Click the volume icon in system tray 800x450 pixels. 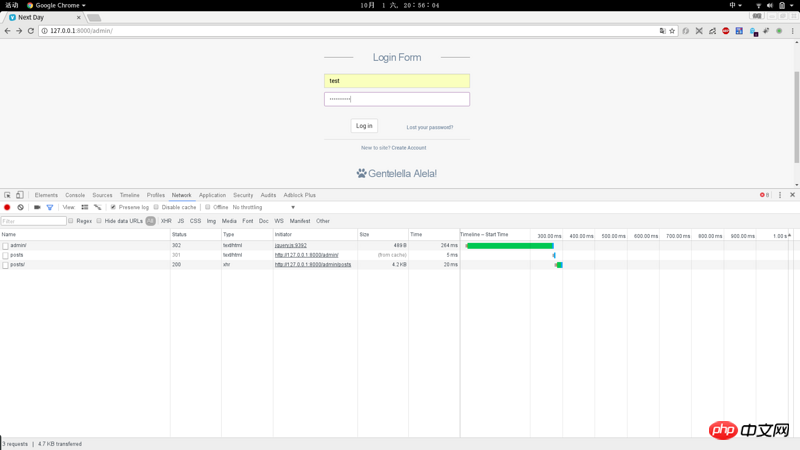click(770, 5)
